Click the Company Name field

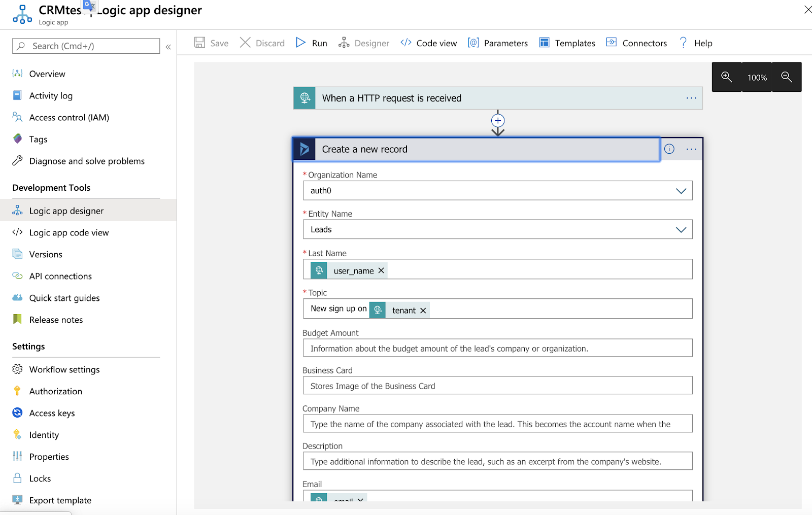[498, 424]
